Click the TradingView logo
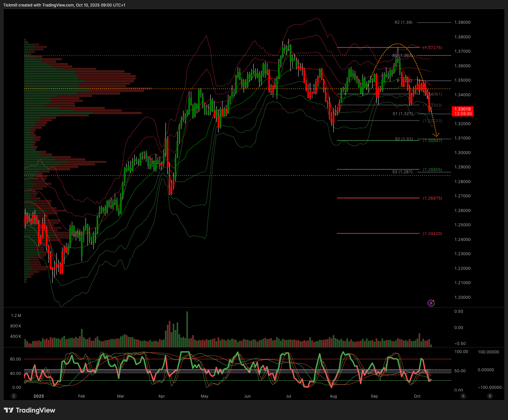This screenshot has height=420, width=508. click(30, 410)
